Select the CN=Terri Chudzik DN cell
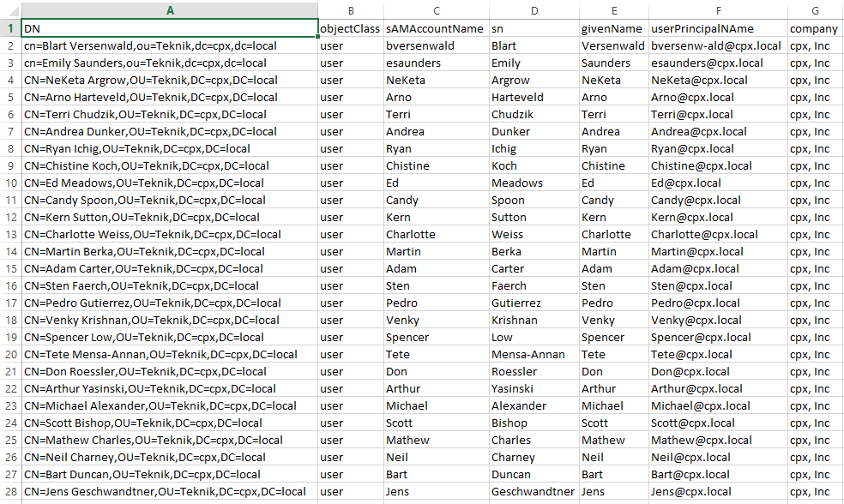 (170, 115)
